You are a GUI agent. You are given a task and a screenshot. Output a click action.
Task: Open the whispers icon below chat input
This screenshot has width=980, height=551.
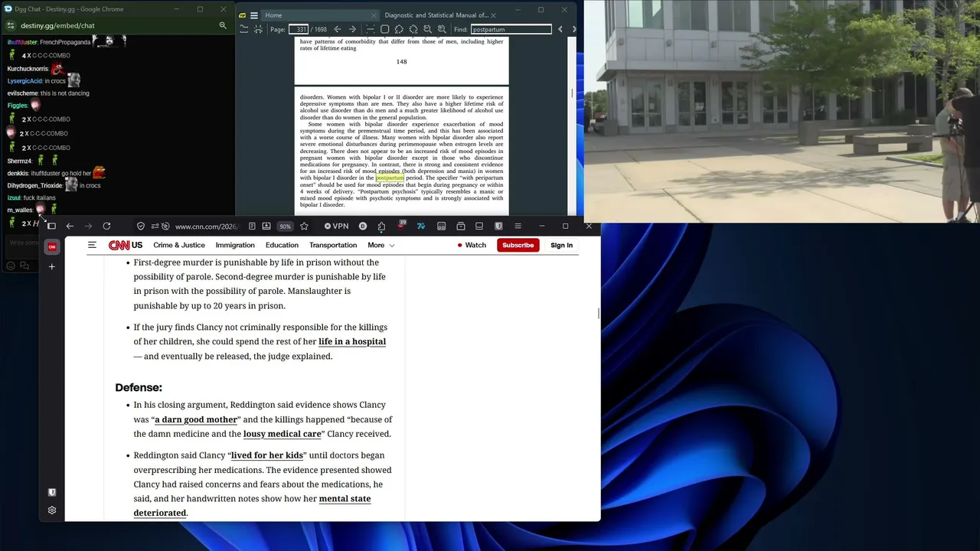click(24, 266)
